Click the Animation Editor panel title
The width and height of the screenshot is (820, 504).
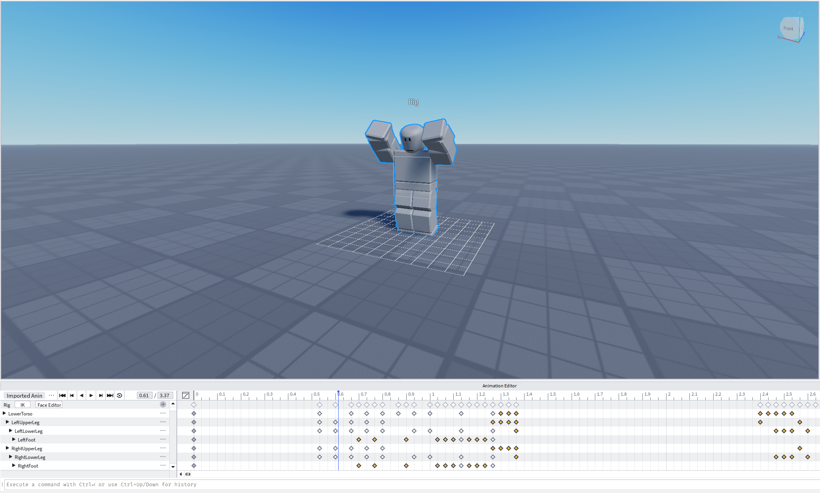(499, 386)
